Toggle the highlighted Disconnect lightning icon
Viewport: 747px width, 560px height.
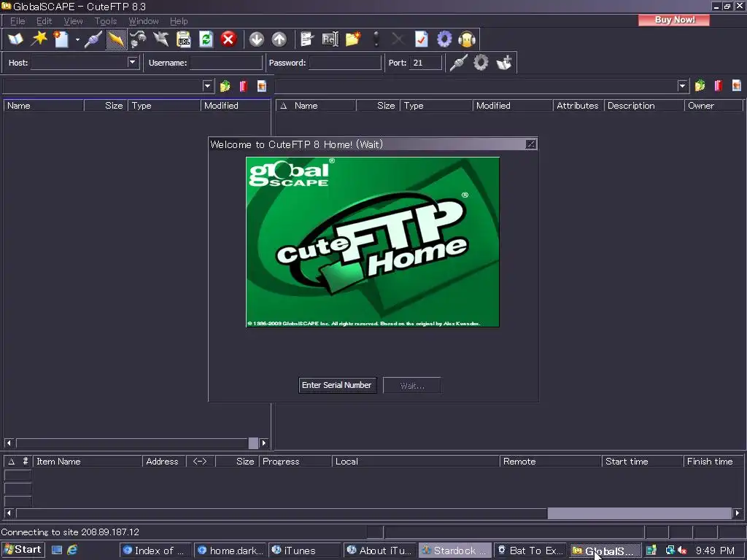(116, 39)
